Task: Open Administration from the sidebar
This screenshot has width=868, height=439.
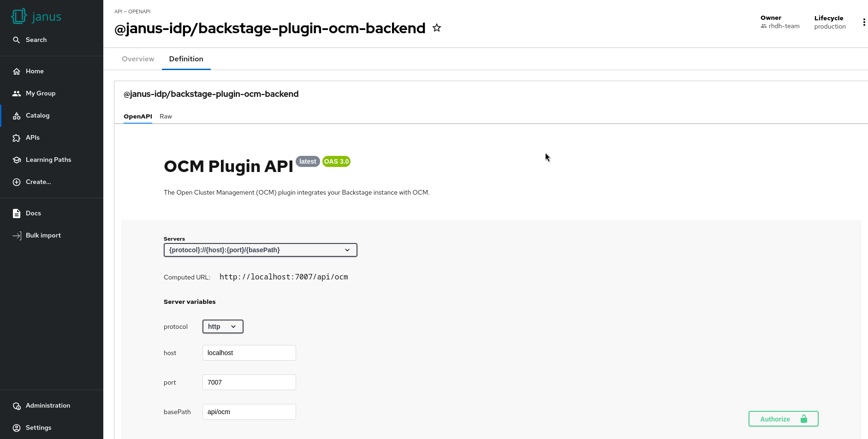Action: pos(48,406)
